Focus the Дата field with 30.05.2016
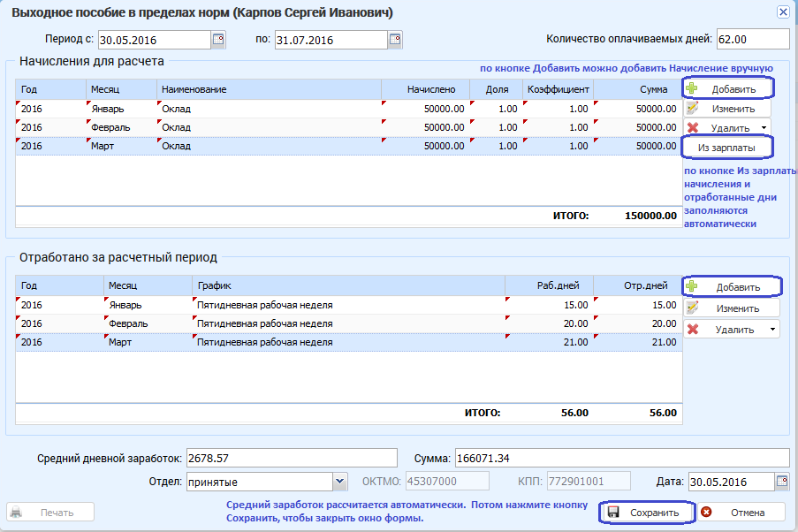Screen dimensions: 798x532 [x=732, y=482]
